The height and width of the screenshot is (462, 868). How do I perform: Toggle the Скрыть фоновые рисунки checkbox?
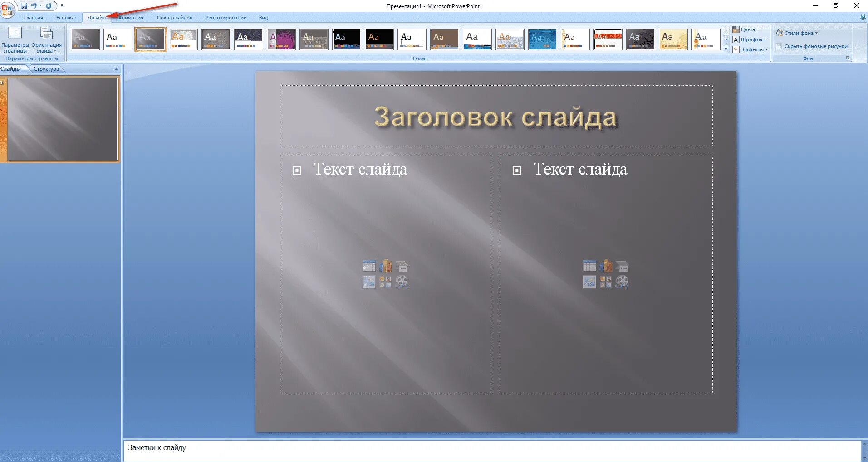779,46
